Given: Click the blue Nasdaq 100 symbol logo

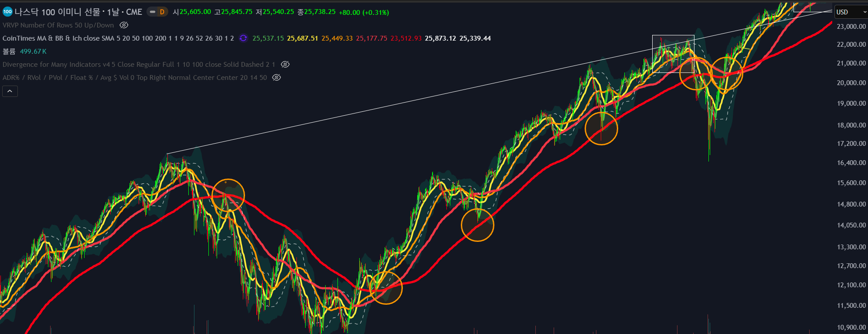Looking at the screenshot, I should pyautogui.click(x=7, y=12).
